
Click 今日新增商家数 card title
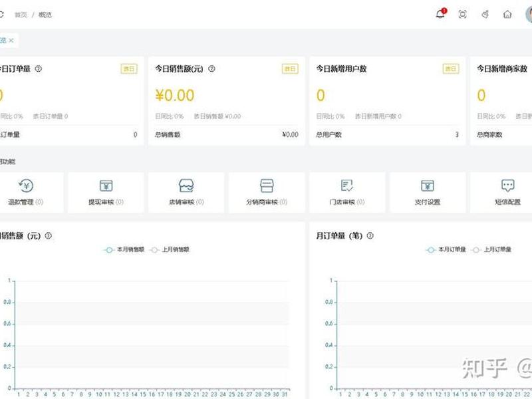tap(502, 69)
